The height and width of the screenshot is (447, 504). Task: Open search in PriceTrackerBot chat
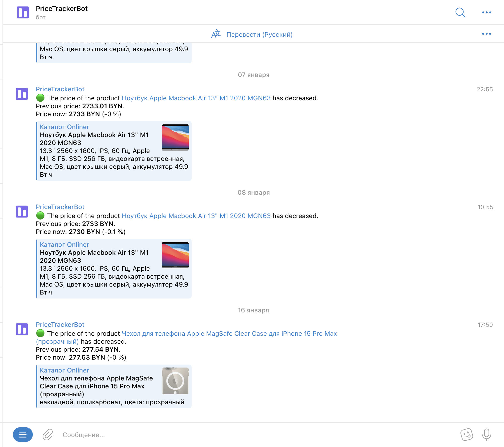click(460, 12)
